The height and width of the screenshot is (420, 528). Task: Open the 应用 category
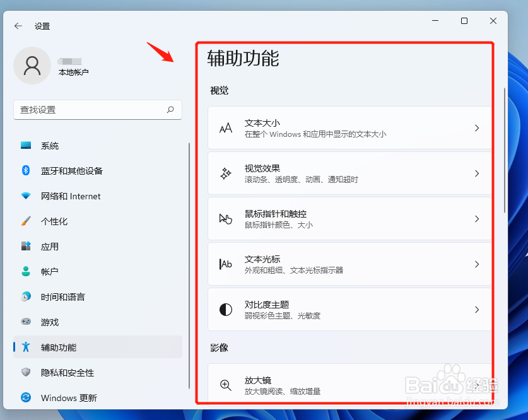tap(98, 247)
